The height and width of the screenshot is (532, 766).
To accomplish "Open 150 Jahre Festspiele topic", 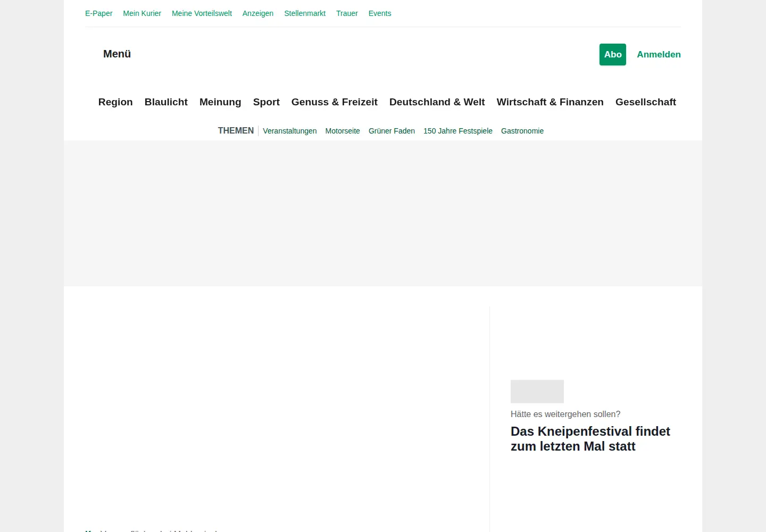I will (x=458, y=131).
